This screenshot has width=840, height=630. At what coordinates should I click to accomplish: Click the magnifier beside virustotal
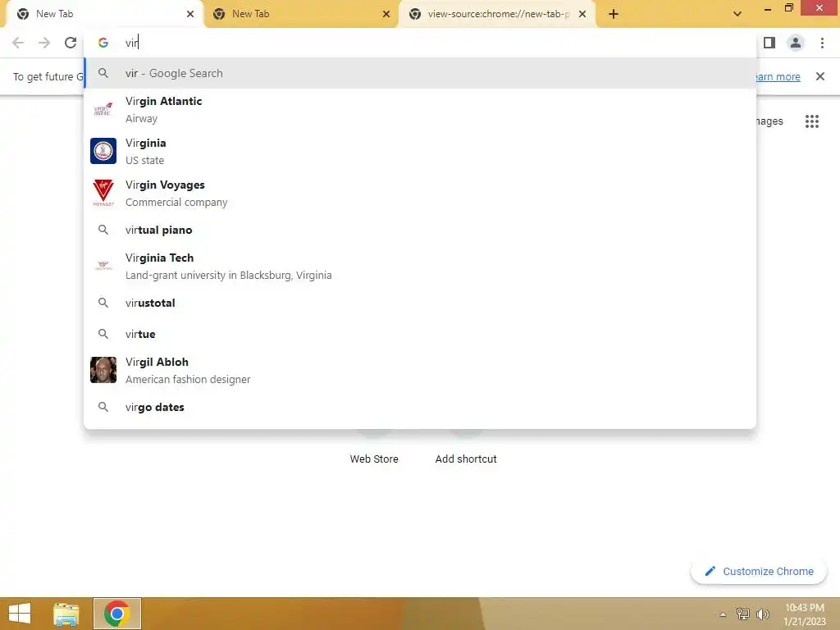point(103,303)
